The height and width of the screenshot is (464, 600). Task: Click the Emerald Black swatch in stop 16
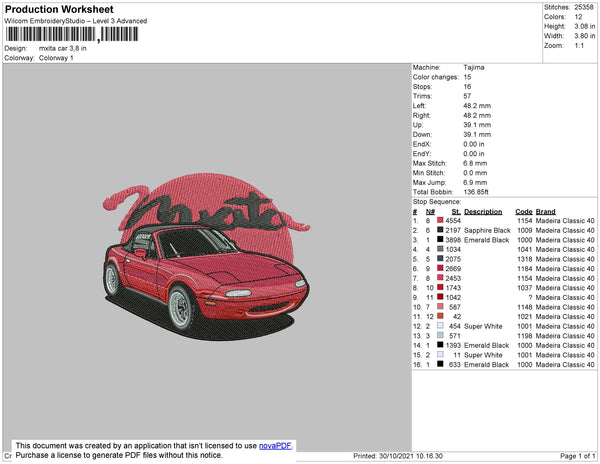[x=441, y=365]
